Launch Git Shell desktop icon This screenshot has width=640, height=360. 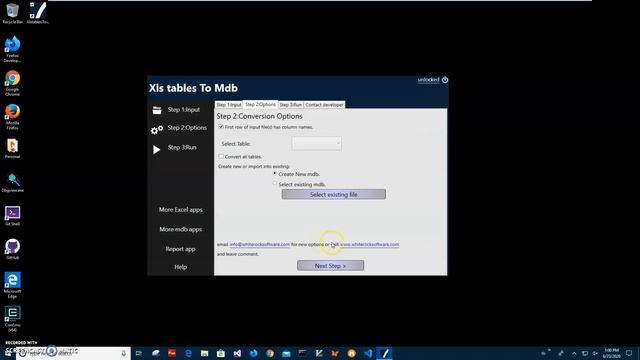12,216
